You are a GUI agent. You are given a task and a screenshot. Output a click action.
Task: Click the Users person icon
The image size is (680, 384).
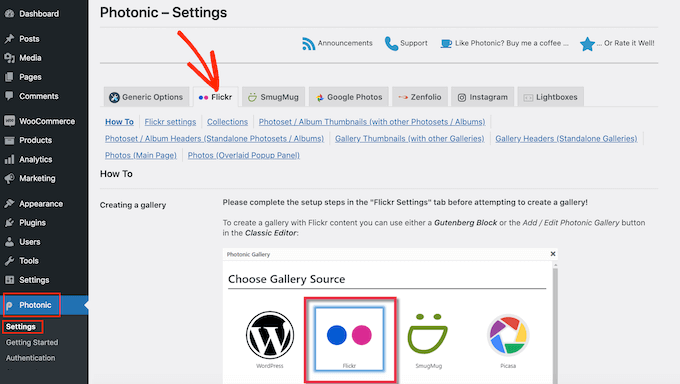(x=10, y=242)
